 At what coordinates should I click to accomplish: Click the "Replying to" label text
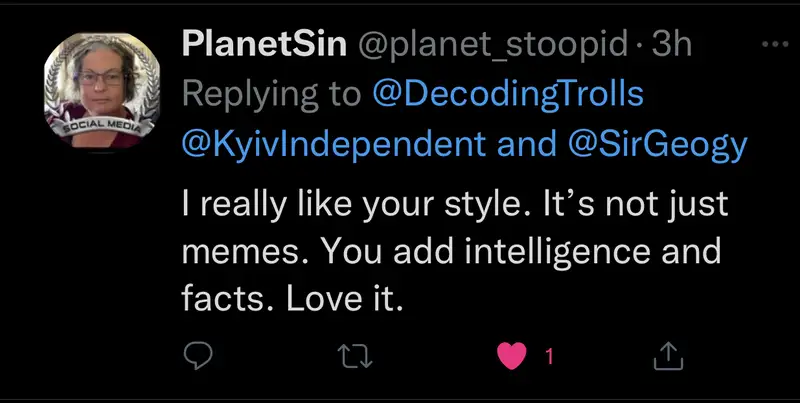tap(272, 94)
